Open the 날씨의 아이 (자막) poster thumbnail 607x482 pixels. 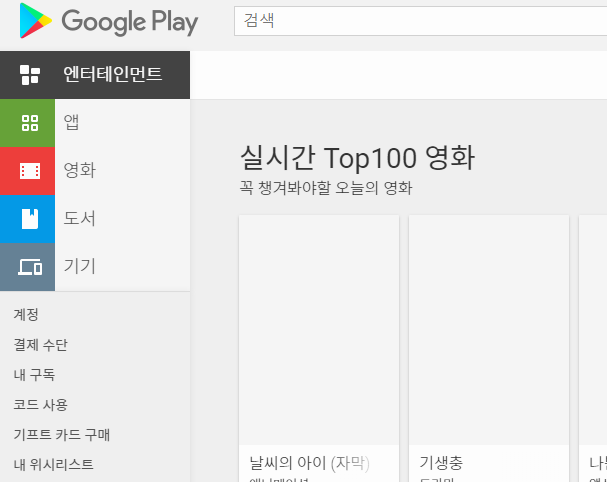pos(319,330)
